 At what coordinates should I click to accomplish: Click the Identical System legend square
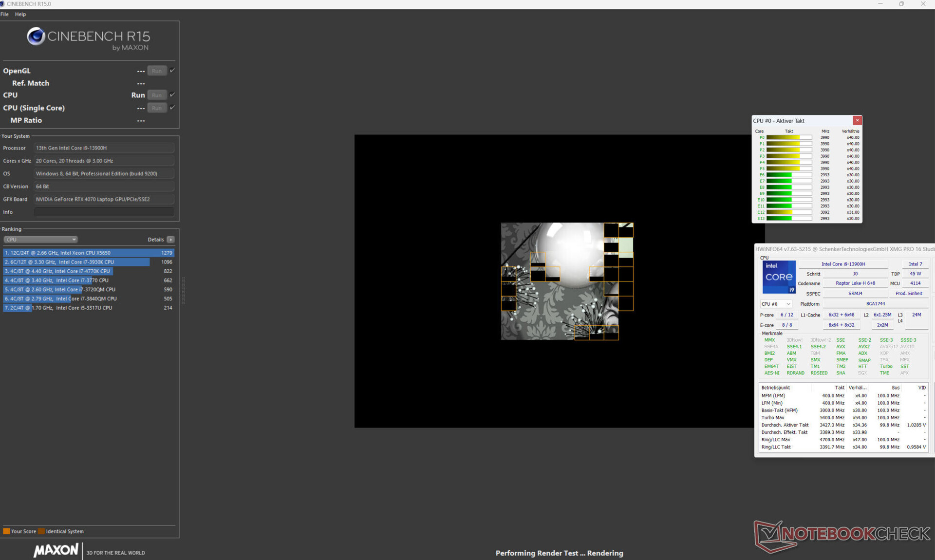pyautogui.click(x=41, y=531)
